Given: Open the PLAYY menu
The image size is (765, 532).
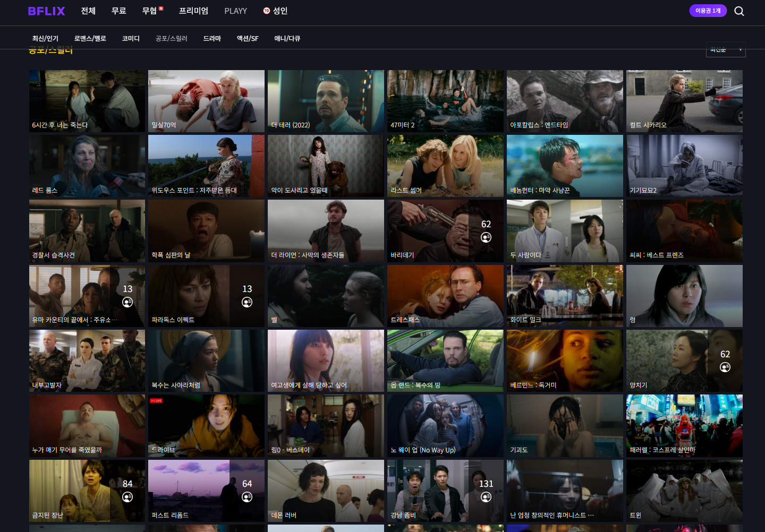Looking at the screenshot, I should 236,11.
